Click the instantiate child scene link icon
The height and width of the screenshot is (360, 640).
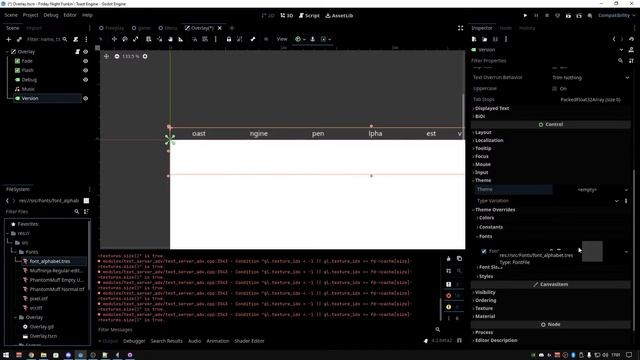19,40
